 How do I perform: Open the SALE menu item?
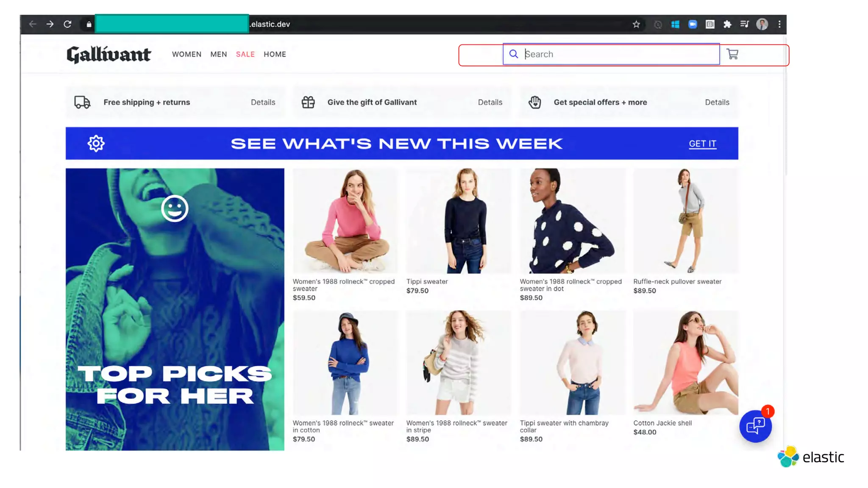point(245,54)
